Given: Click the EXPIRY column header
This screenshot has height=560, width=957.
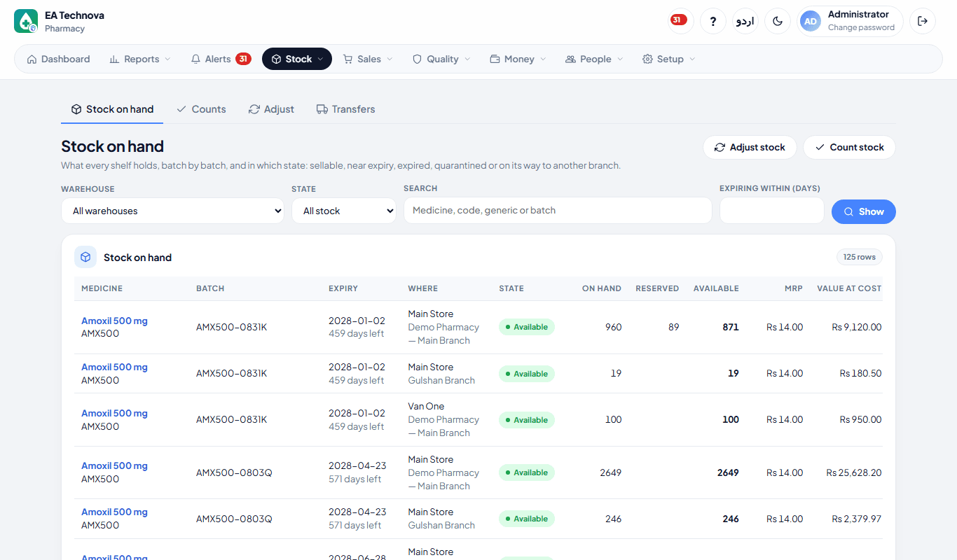Looking at the screenshot, I should pyautogui.click(x=343, y=288).
